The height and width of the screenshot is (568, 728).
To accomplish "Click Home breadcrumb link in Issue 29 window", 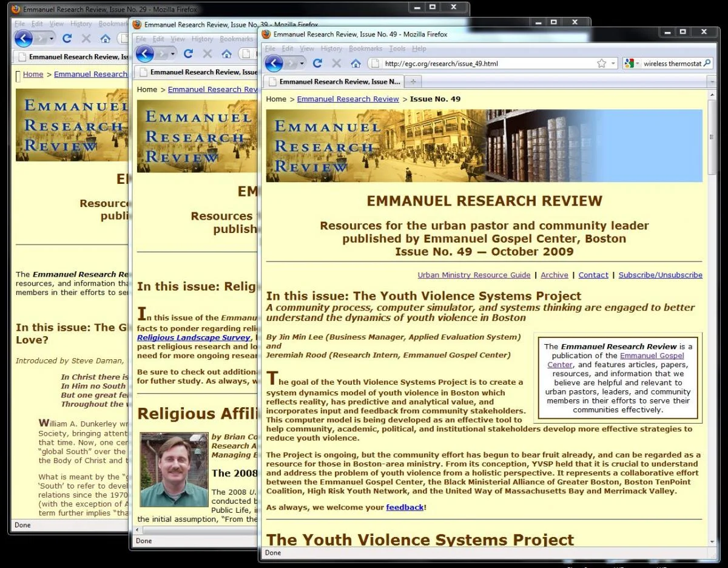I will click(33, 74).
